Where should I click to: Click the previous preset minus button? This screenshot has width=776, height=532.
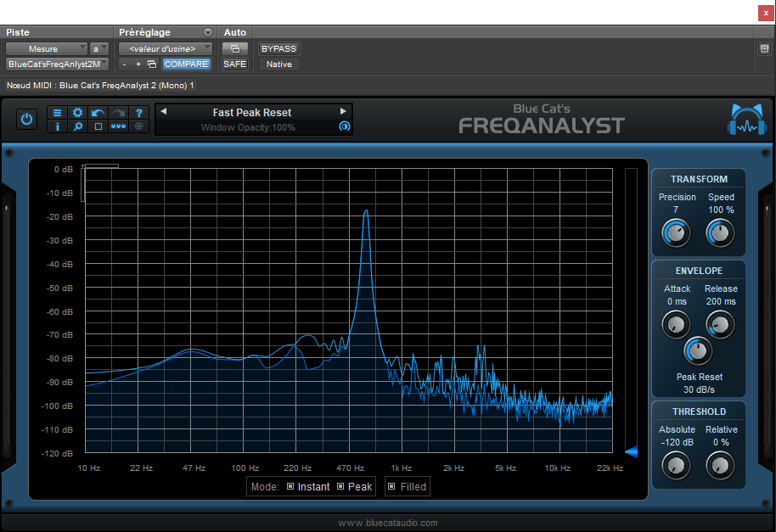tap(125, 64)
